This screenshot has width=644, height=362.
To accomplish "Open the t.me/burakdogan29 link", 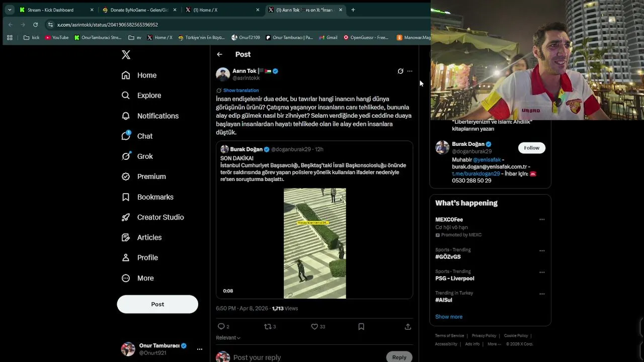I will pyautogui.click(x=476, y=173).
